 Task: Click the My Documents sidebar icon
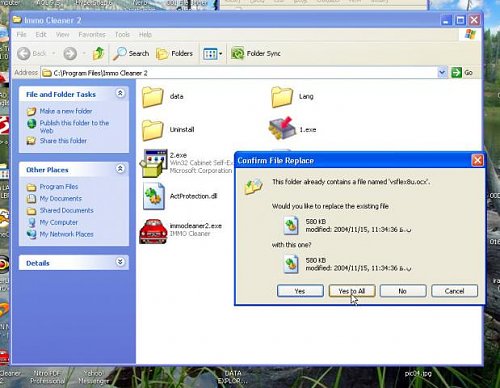click(x=31, y=199)
